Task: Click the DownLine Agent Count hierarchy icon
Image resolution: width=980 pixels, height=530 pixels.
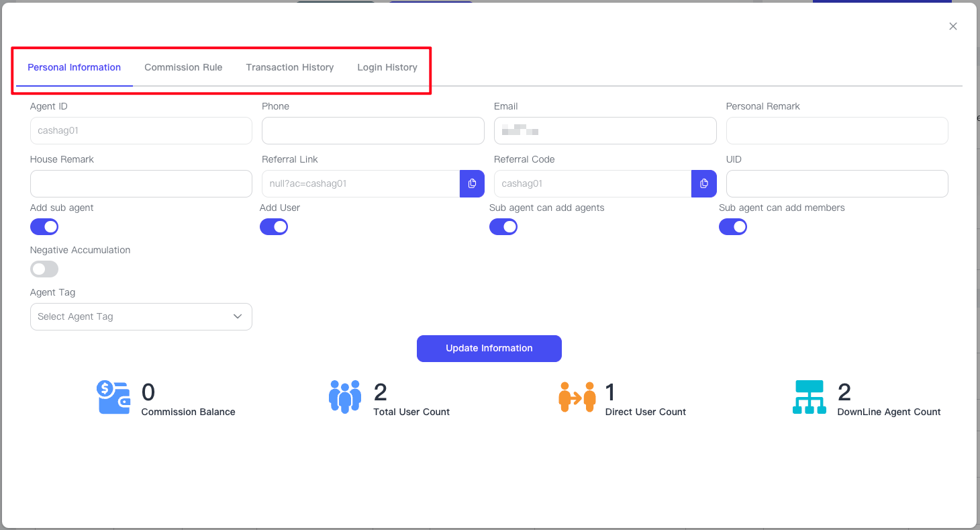Action: (x=809, y=397)
